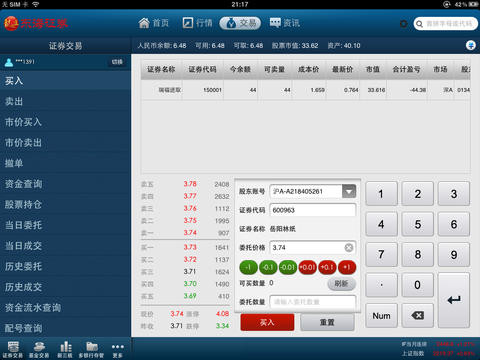Viewport: 480px width, 361px height.
Task: Tap 更多 three-dots icon
Action: (x=118, y=350)
